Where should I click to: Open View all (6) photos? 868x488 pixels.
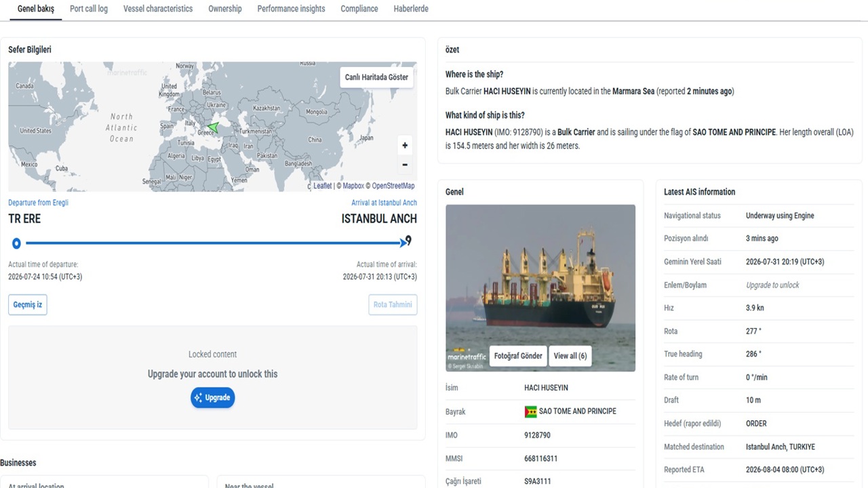[570, 357]
